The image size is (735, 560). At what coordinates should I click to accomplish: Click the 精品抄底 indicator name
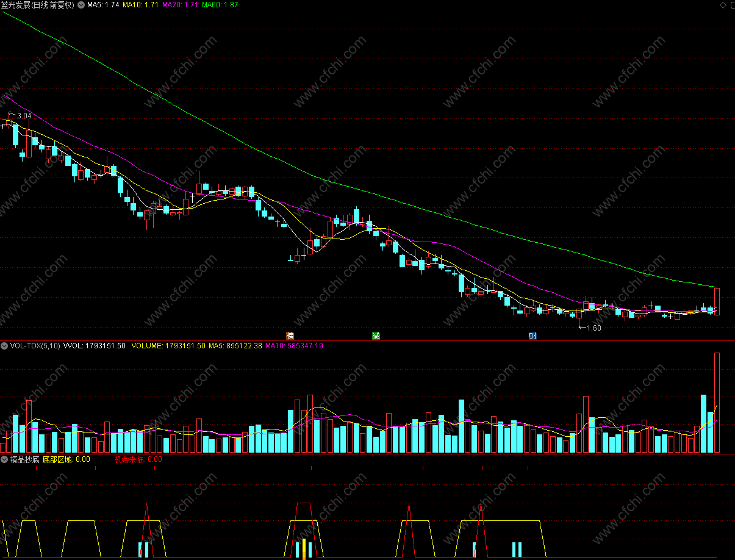tap(25, 459)
